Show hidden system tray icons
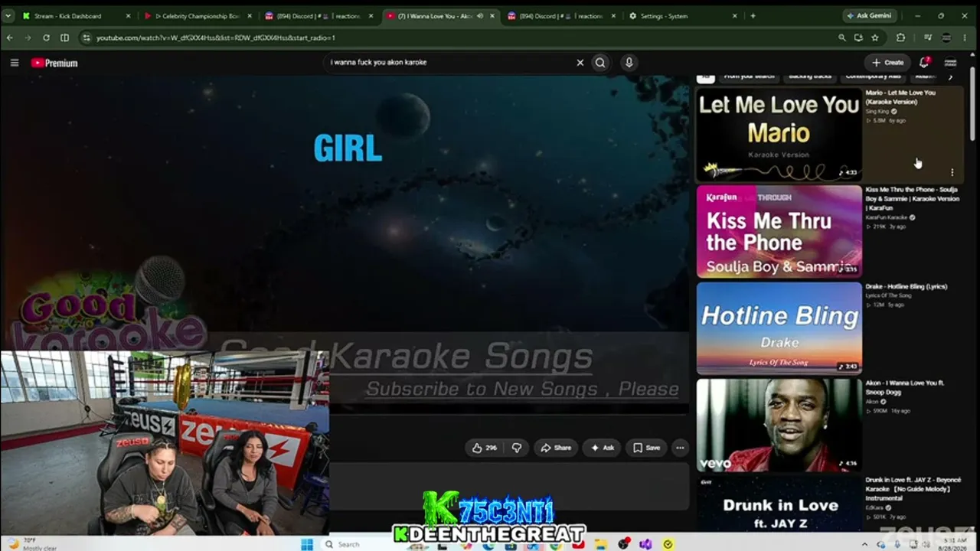 pyautogui.click(x=865, y=544)
